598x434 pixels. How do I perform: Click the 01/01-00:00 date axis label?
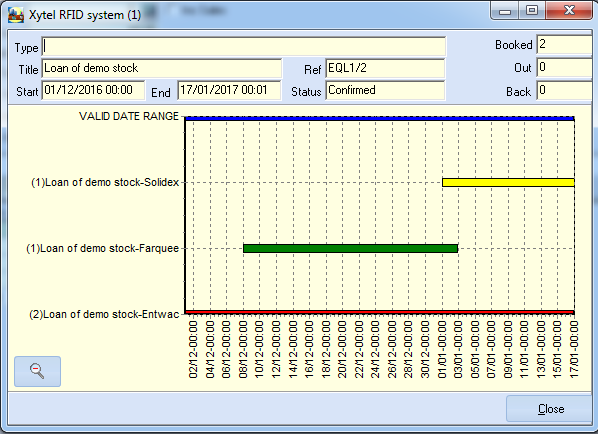pos(442,349)
